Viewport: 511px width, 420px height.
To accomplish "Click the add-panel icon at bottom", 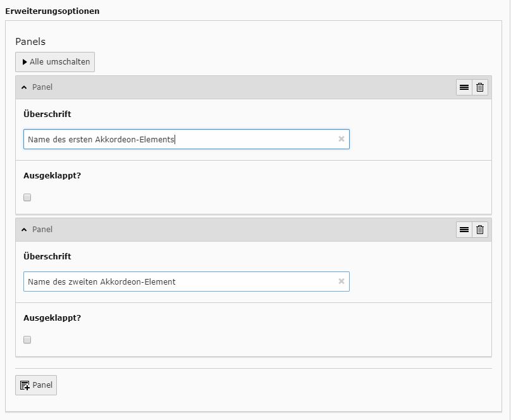I will (x=25, y=385).
